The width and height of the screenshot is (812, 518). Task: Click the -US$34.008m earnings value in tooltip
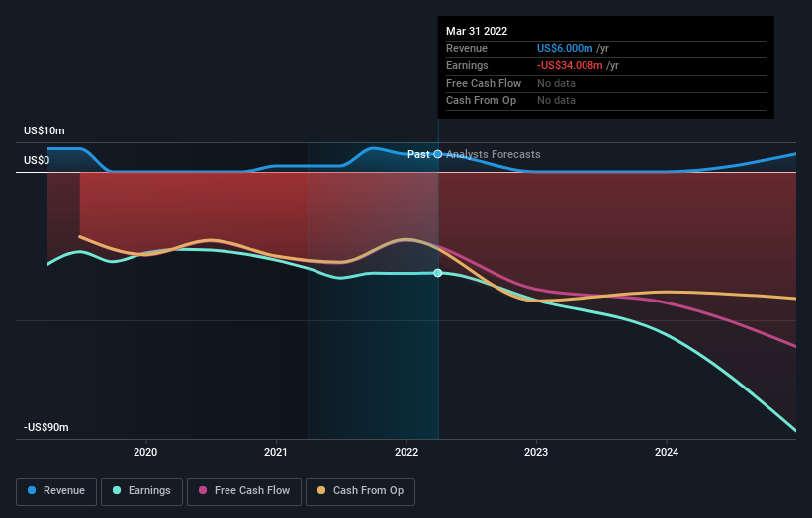[x=570, y=65]
